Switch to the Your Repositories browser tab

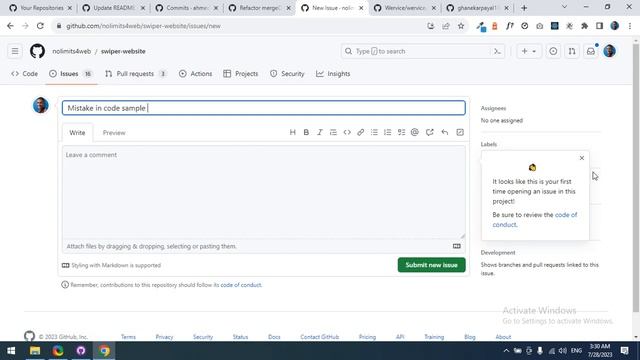(x=41, y=8)
